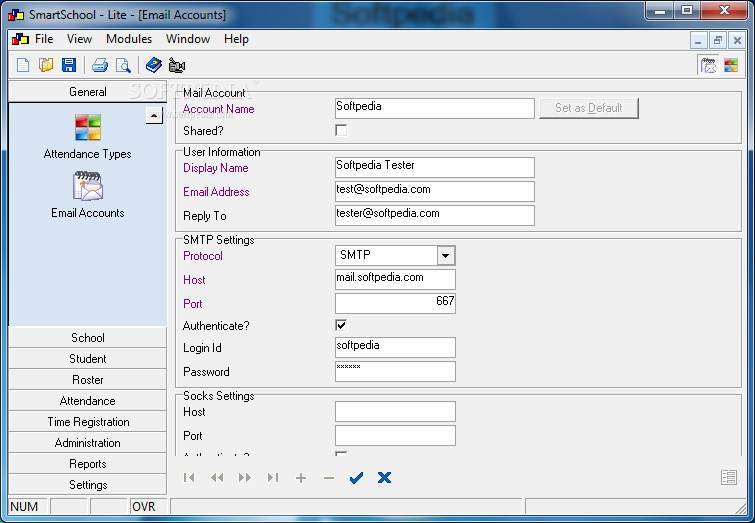Click the colored squares icon at toolbar right

pos(730,65)
